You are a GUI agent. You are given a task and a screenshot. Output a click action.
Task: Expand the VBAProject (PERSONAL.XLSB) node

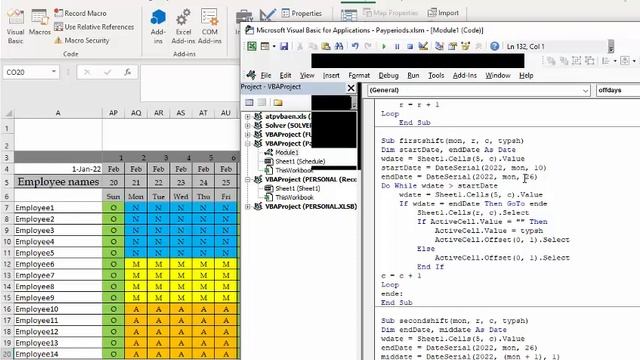(x=247, y=207)
